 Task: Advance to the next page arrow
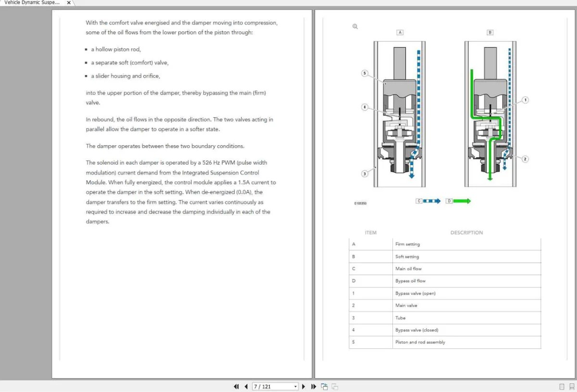[x=304, y=386]
